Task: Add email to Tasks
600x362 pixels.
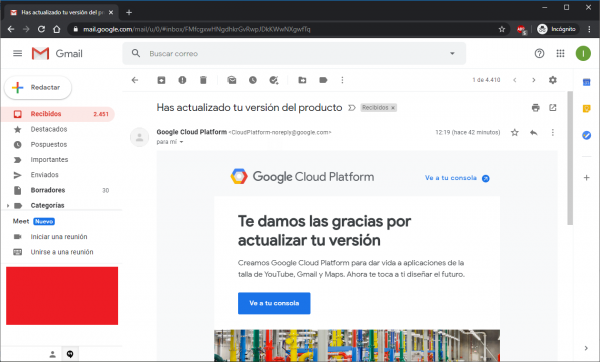Action: (274, 80)
